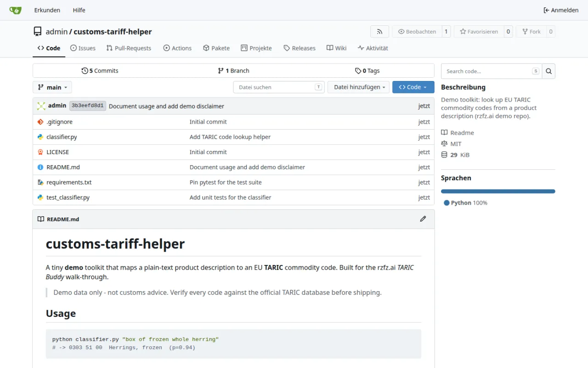Click the .gitignore file icon

click(x=40, y=122)
